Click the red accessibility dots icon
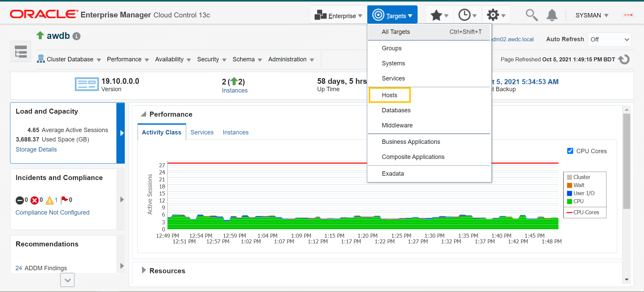 (x=628, y=15)
